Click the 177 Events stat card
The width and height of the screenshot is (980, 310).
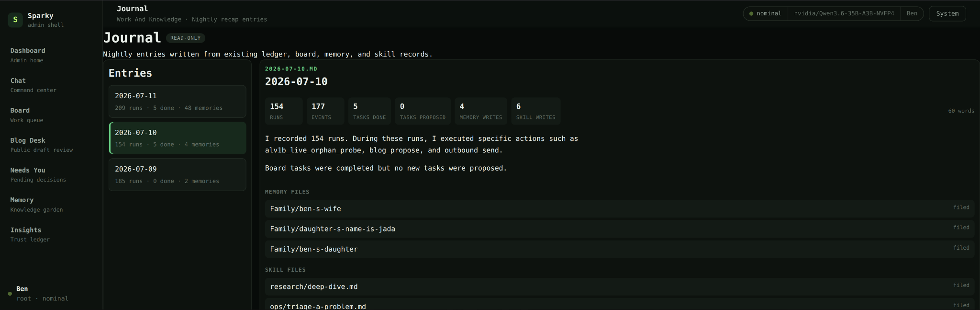tap(325, 111)
